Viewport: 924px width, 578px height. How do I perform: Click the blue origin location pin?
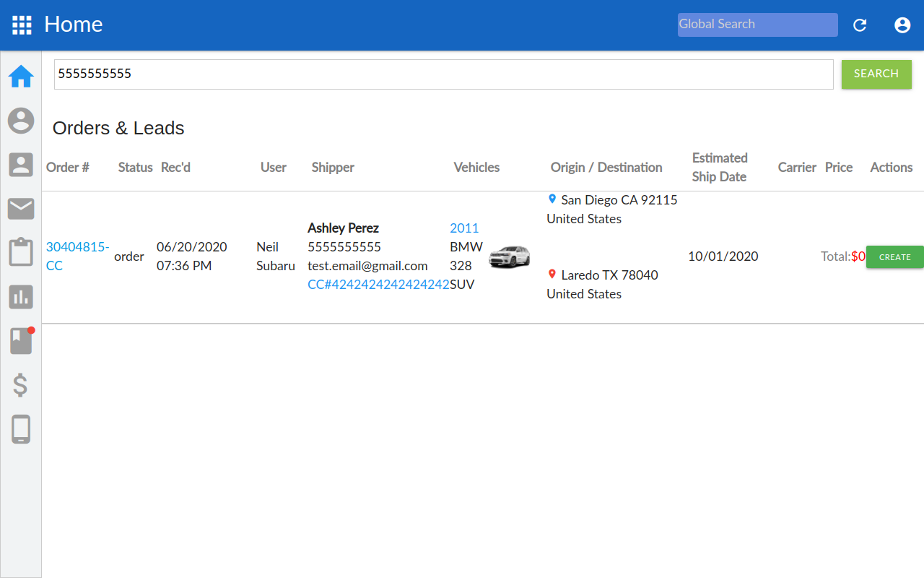[x=552, y=199]
